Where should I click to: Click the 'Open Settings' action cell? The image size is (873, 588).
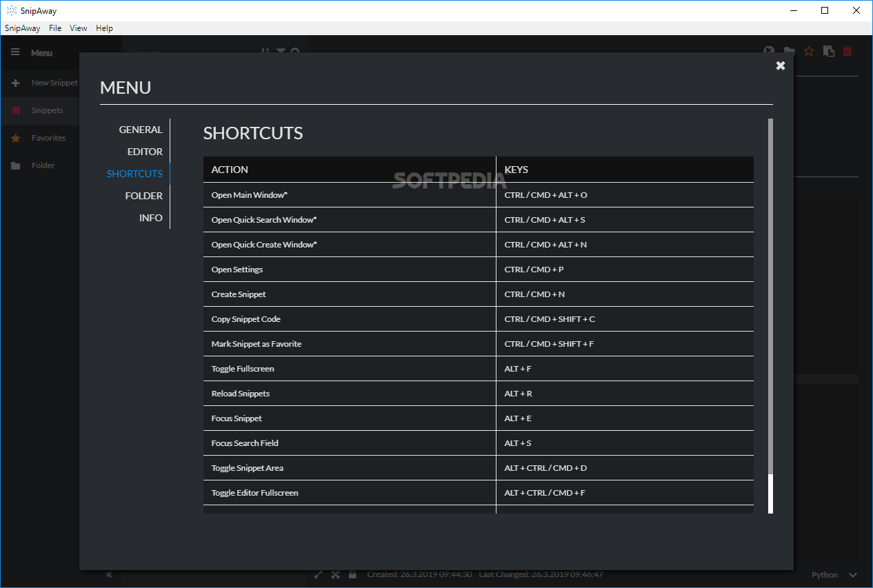350,270
